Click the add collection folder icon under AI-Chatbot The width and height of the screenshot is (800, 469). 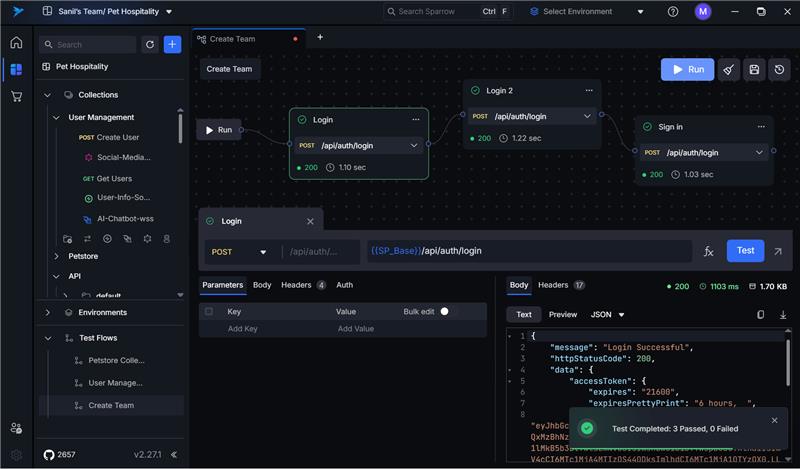click(x=67, y=239)
